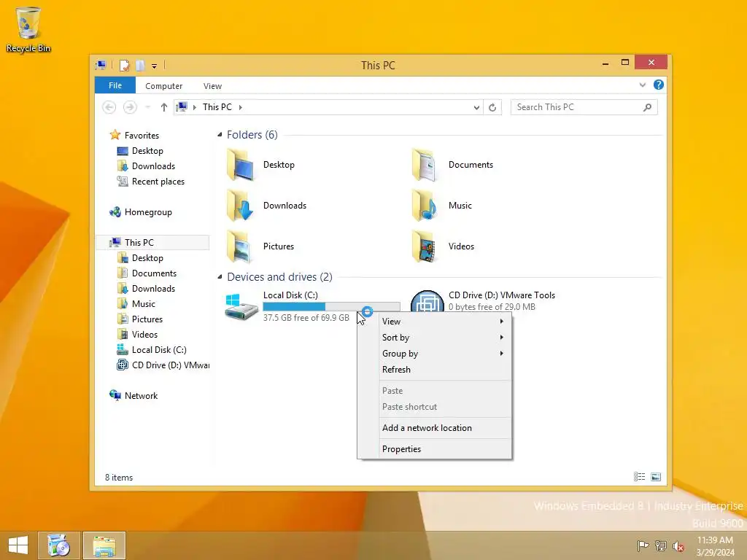
Task: Click the Local Disk (C:) usage bar
Action: point(332,307)
